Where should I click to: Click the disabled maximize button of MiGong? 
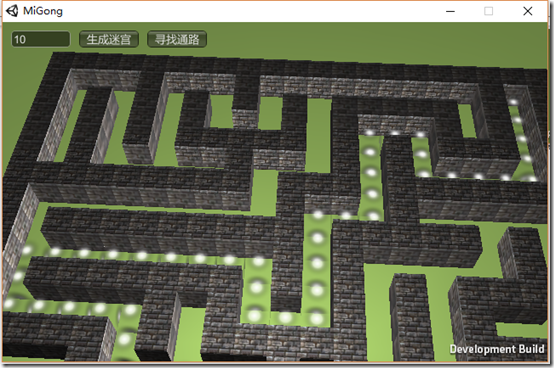click(489, 11)
